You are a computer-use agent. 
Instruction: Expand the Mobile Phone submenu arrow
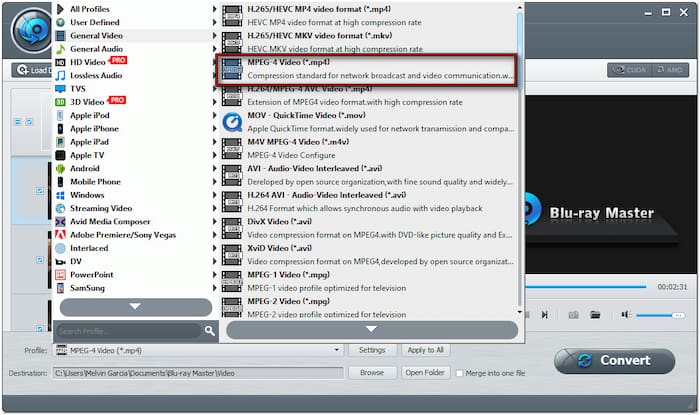pos(214,182)
